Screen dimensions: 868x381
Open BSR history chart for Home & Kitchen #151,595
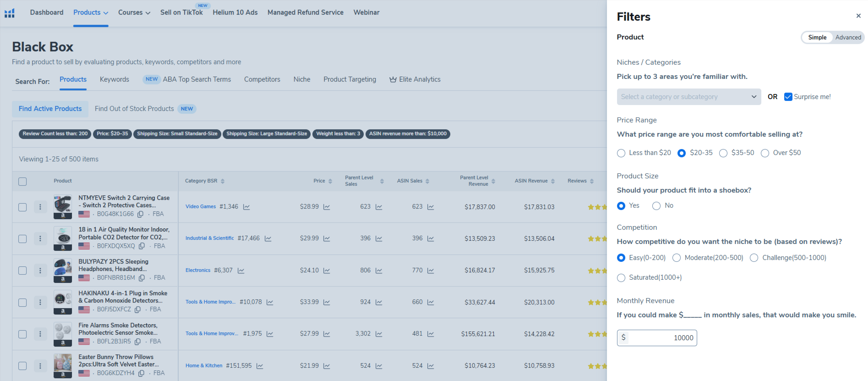(260, 366)
